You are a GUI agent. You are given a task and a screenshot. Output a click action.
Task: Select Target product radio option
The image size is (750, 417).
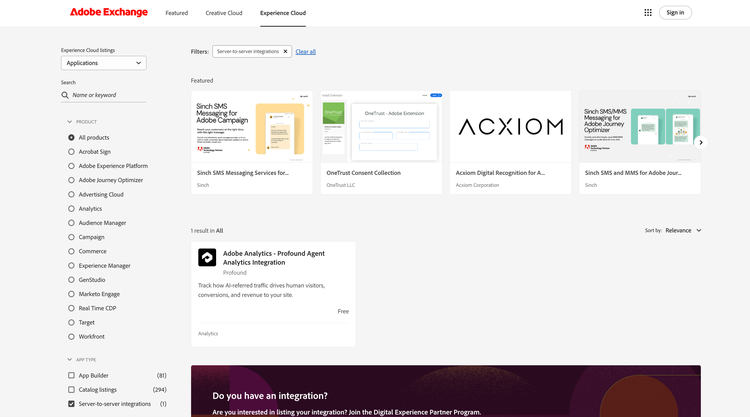[71, 322]
